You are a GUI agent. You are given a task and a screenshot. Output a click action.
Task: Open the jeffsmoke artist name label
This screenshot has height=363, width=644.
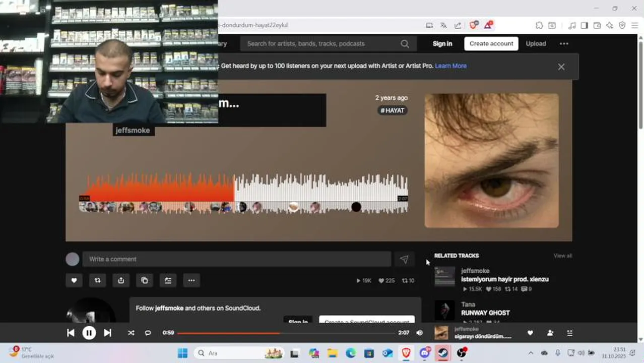pos(133,131)
